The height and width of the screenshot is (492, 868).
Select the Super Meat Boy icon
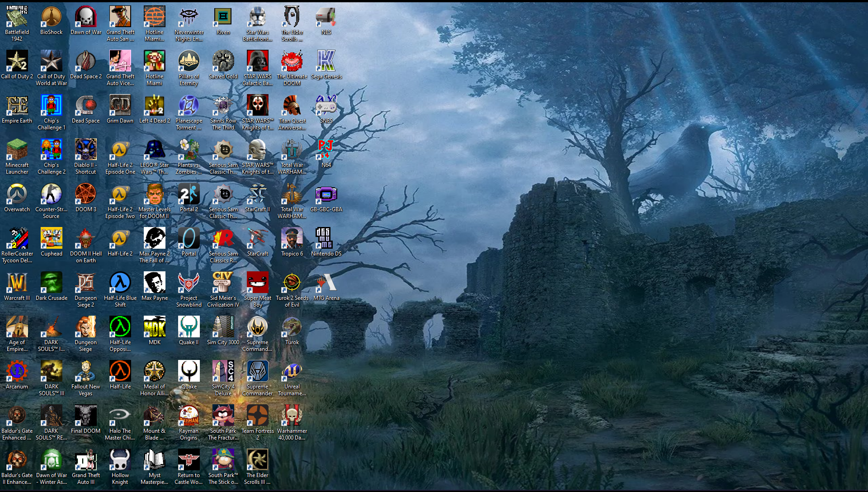click(257, 283)
